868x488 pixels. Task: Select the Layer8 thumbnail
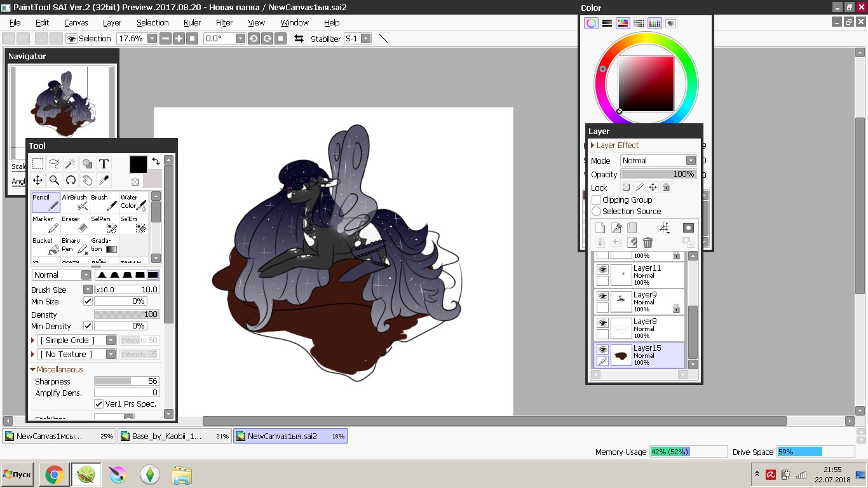tap(621, 329)
